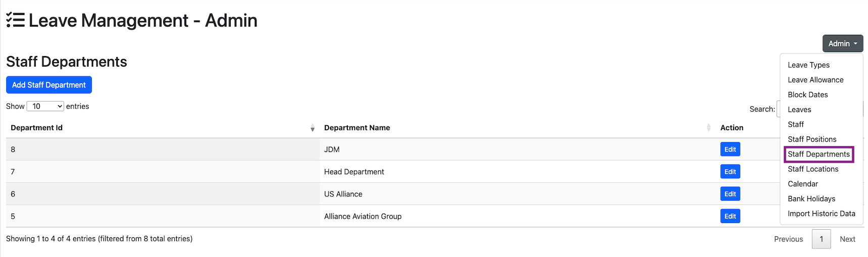868x257 pixels.
Task: Edit the JDM department row
Action: point(730,149)
